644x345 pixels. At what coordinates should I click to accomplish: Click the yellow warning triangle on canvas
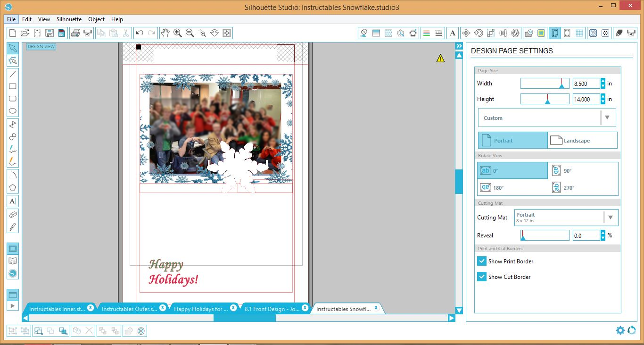tap(440, 58)
